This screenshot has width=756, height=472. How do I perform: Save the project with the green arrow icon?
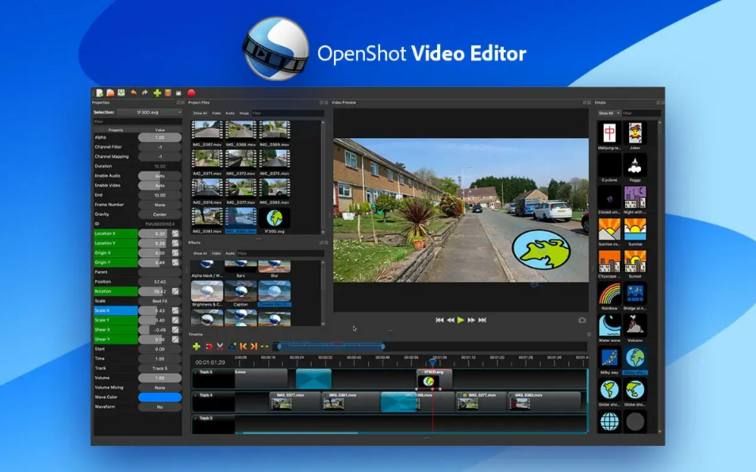[x=122, y=93]
